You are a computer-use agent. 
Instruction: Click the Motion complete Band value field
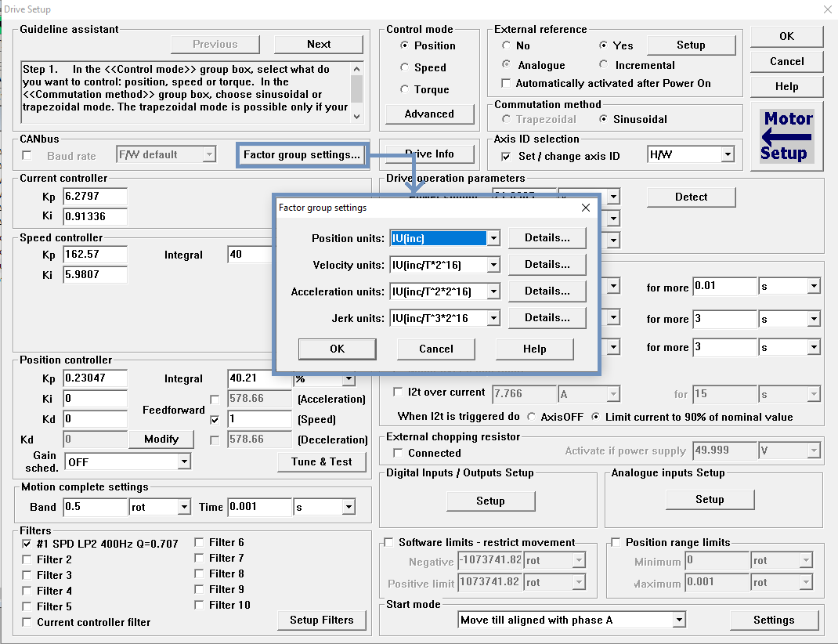coord(95,507)
